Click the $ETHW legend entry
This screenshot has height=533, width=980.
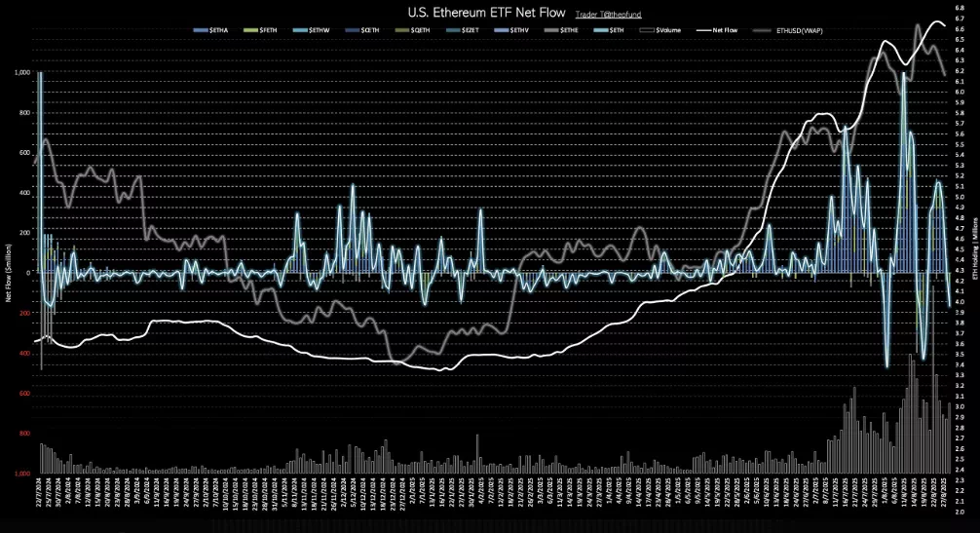312,30
